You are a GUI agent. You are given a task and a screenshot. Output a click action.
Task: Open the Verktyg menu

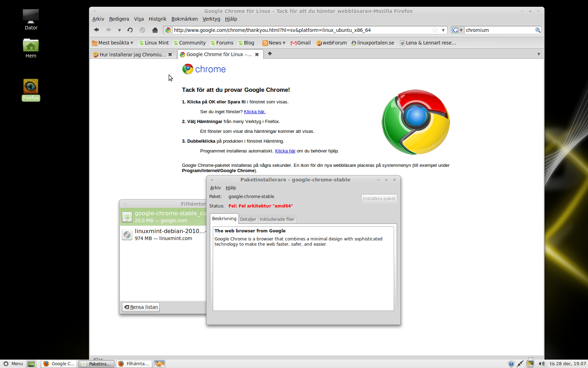211,19
